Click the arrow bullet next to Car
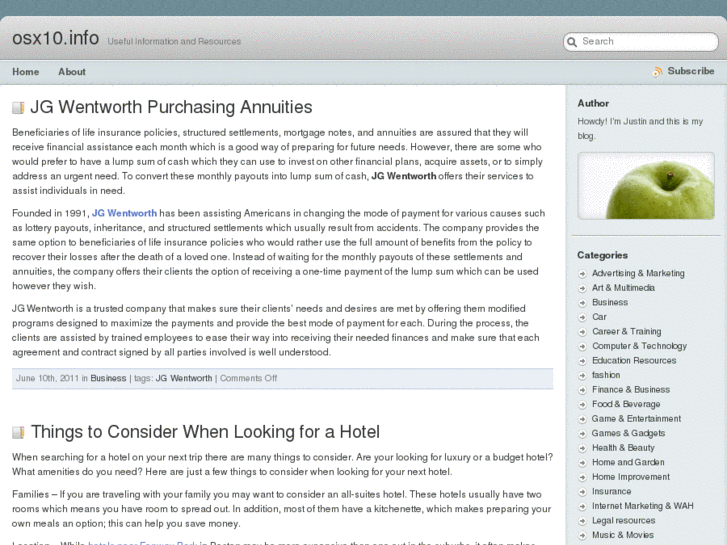The width and height of the screenshot is (727, 545). [582, 317]
